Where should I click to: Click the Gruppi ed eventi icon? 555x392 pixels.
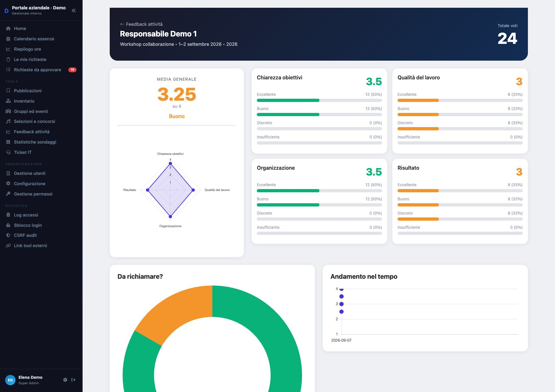pyautogui.click(x=8, y=111)
